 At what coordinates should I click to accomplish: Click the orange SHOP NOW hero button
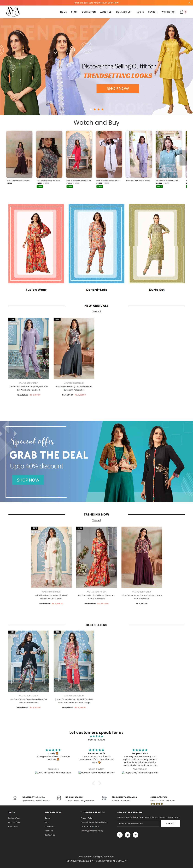click(x=118, y=89)
